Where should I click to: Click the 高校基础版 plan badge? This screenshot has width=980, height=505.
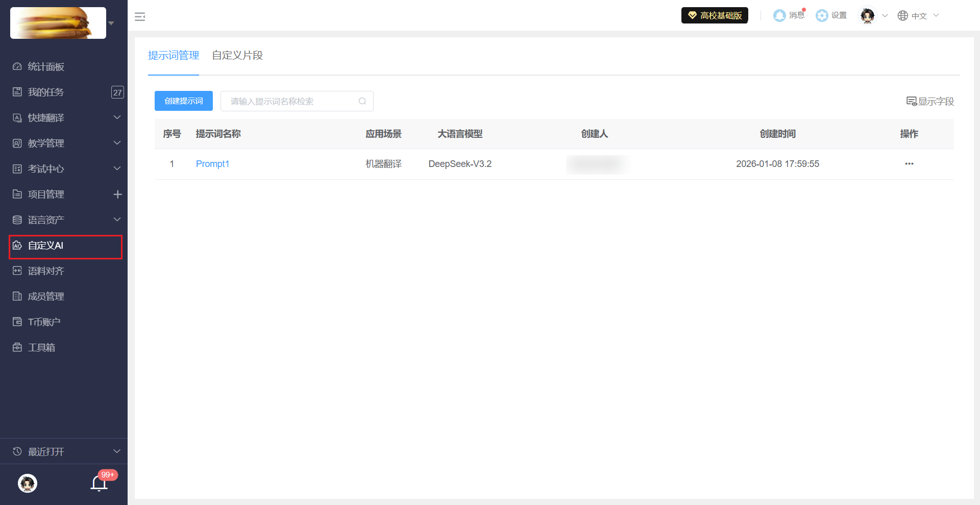tap(715, 16)
